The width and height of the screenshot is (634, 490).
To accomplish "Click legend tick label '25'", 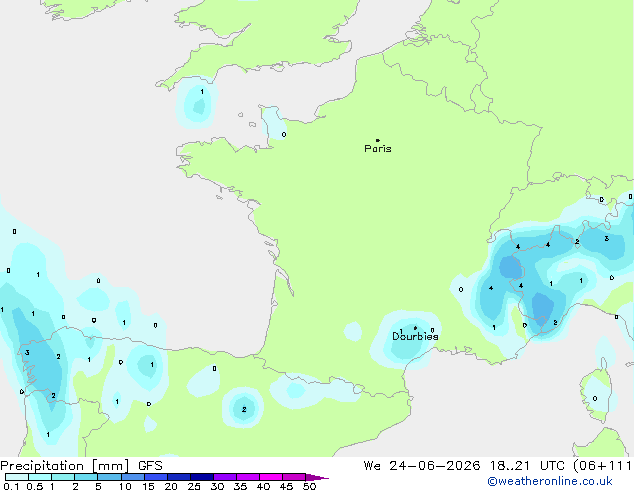I will click(194, 486).
